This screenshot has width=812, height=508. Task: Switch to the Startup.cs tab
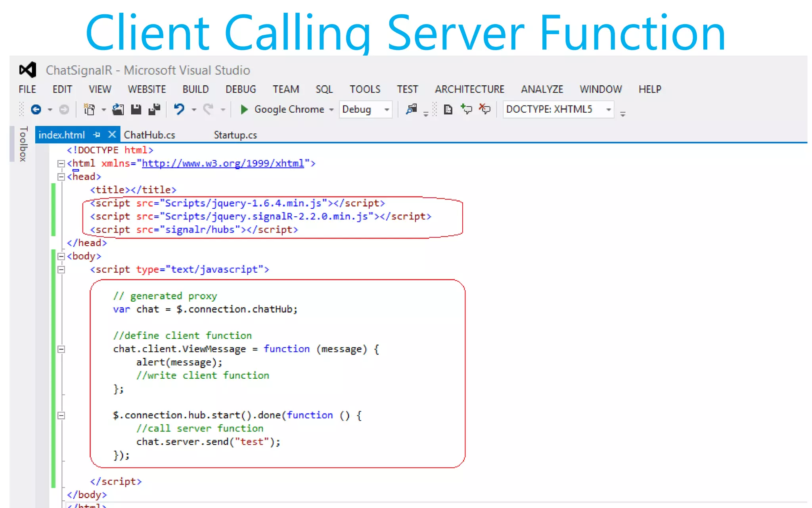236,135
